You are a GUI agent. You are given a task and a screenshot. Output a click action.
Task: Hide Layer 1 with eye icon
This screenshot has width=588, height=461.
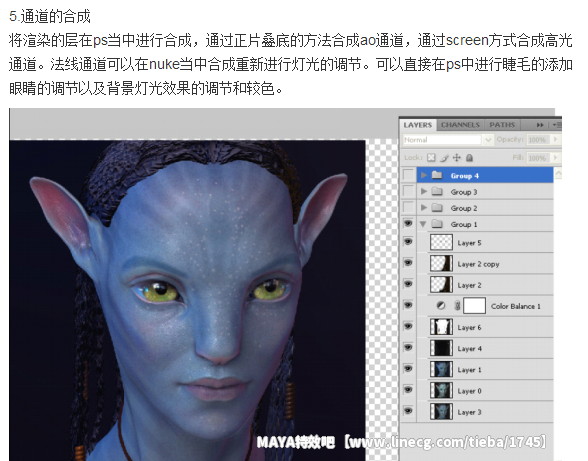(408, 368)
